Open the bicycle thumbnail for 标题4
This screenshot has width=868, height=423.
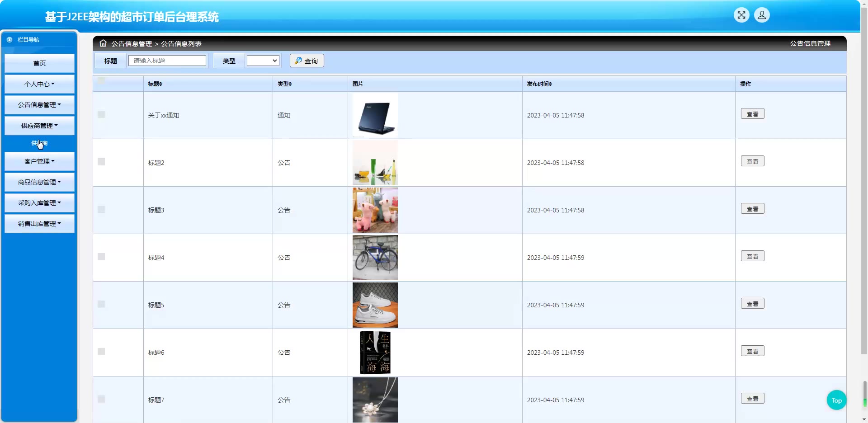pos(375,258)
